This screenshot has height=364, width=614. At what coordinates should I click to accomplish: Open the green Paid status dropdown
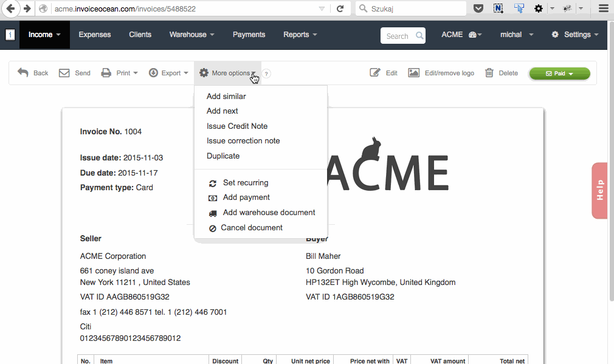(559, 74)
